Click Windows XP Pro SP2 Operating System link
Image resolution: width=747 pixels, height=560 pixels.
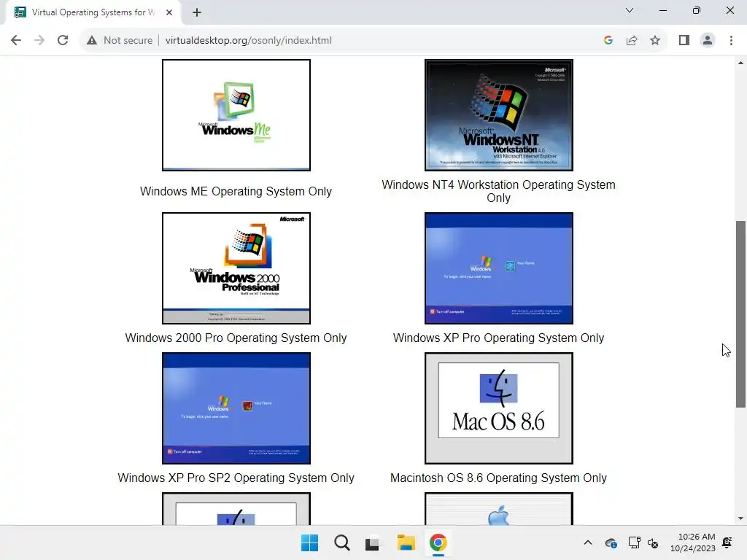click(x=236, y=478)
